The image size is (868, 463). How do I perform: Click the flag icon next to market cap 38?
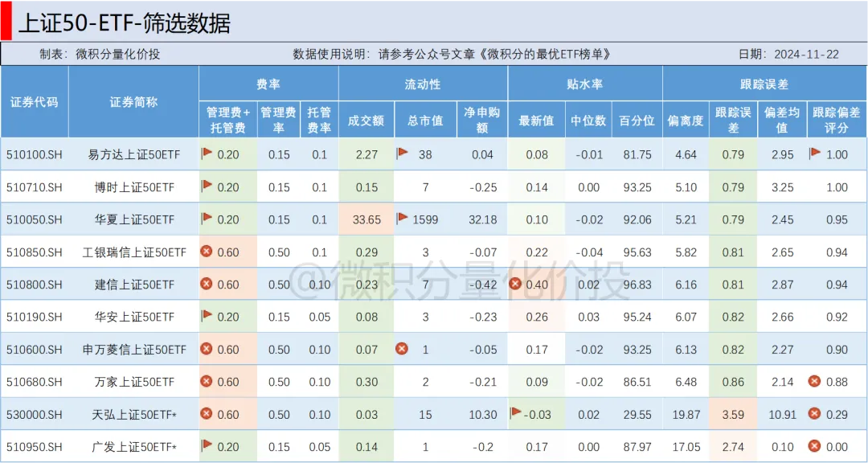coord(402,154)
